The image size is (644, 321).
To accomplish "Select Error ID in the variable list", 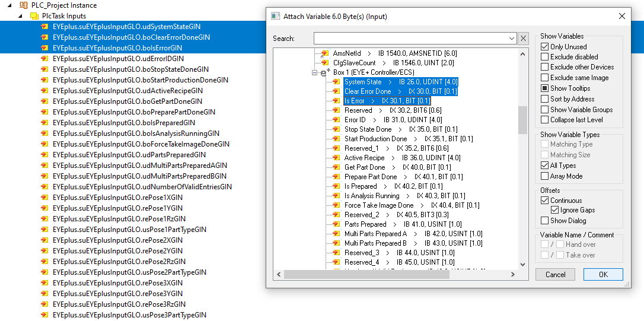I will [x=355, y=120].
